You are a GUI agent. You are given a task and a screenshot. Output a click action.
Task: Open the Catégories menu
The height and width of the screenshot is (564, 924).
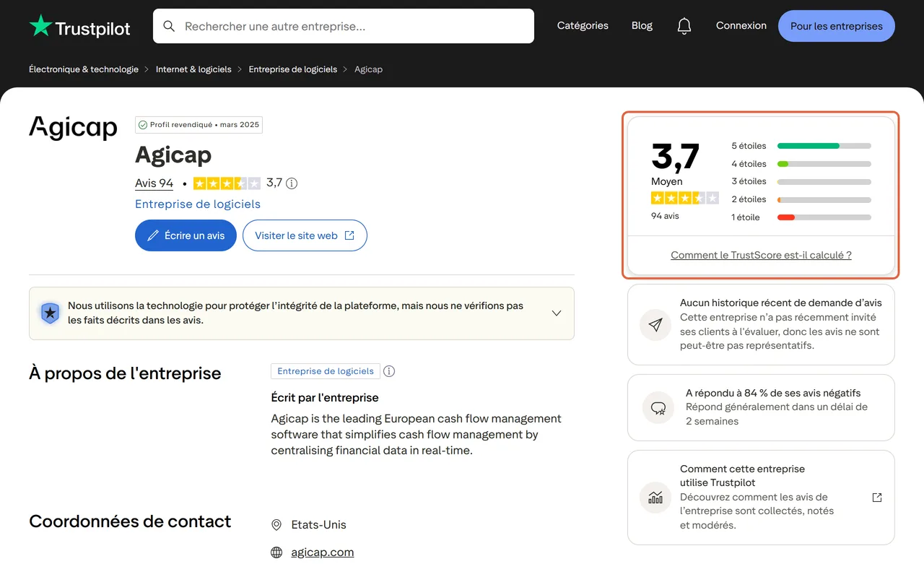(583, 25)
